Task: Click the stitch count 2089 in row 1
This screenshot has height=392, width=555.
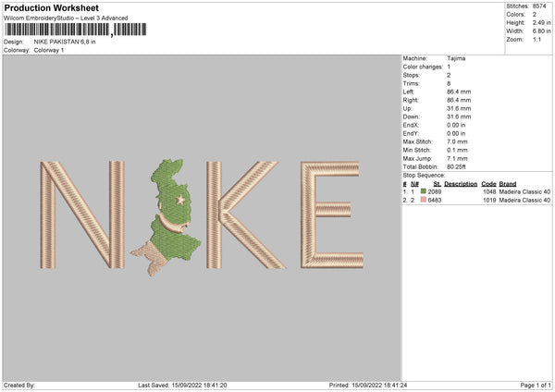Action: [x=435, y=191]
